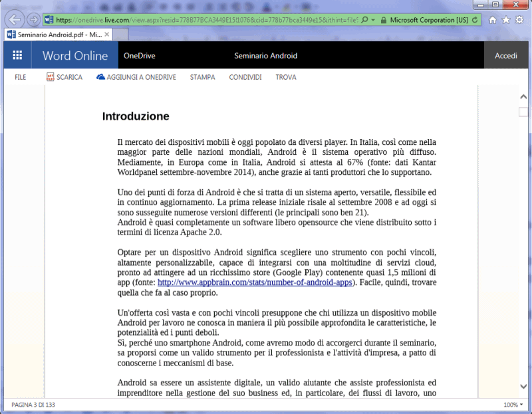This screenshot has width=532, height=414.
Task: Click the Introduzione heading
Action: 136,116
